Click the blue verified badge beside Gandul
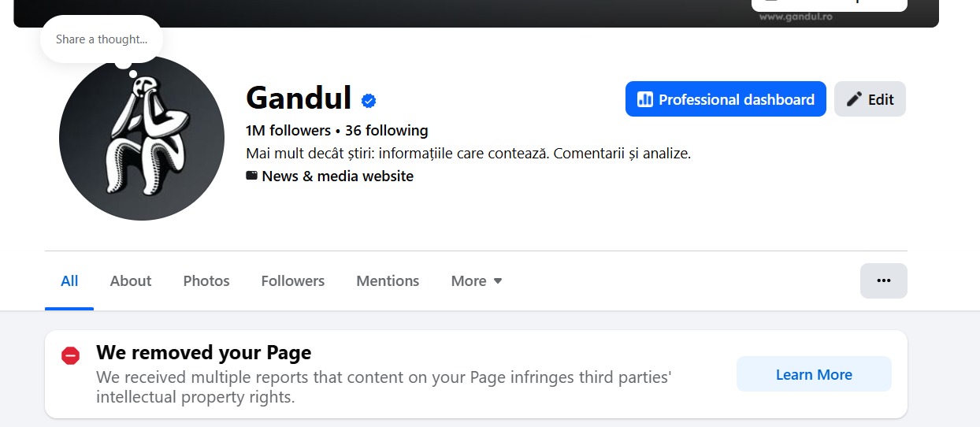Image resolution: width=980 pixels, height=427 pixels. tap(369, 100)
